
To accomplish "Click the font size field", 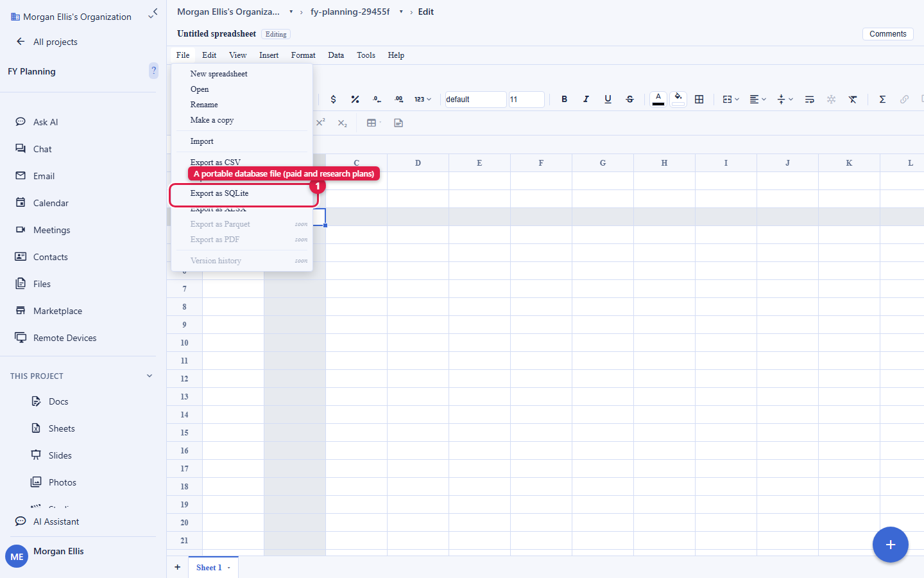I will point(526,100).
